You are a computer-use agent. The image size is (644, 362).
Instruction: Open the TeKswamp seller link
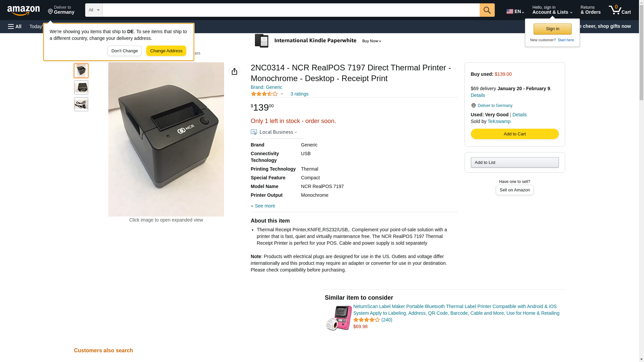coord(499,121)
